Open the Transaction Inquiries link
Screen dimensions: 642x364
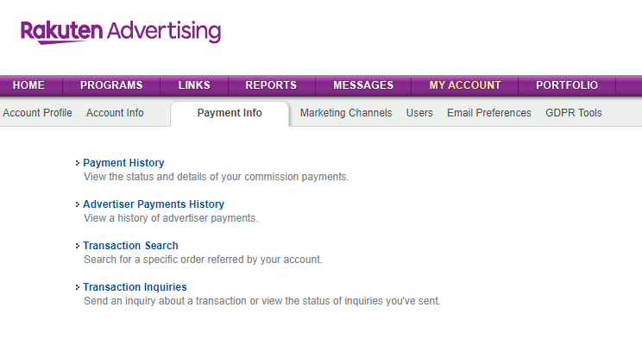(x=135, y=287)
